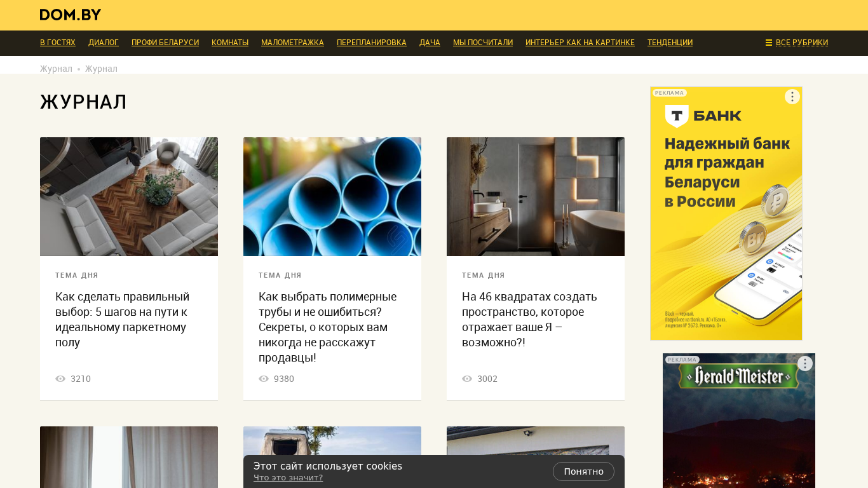Open options menu on T-Bank ad
Screen dimensions: 868x488
(x=792, y=97)
